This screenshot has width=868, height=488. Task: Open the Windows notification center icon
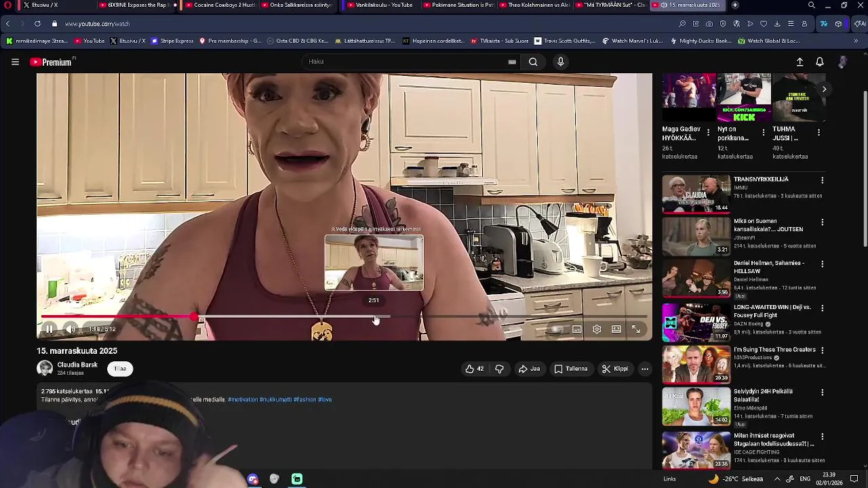854,479
